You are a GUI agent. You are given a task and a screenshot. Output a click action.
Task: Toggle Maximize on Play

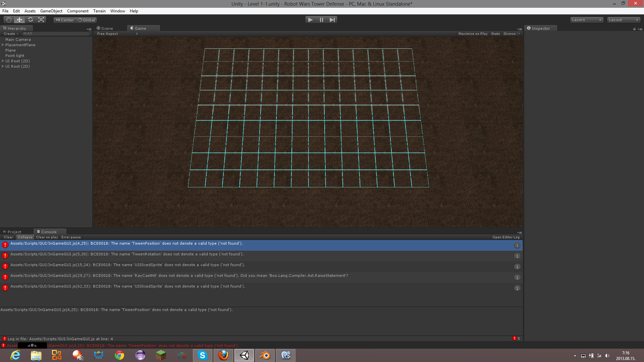(473, 34)
